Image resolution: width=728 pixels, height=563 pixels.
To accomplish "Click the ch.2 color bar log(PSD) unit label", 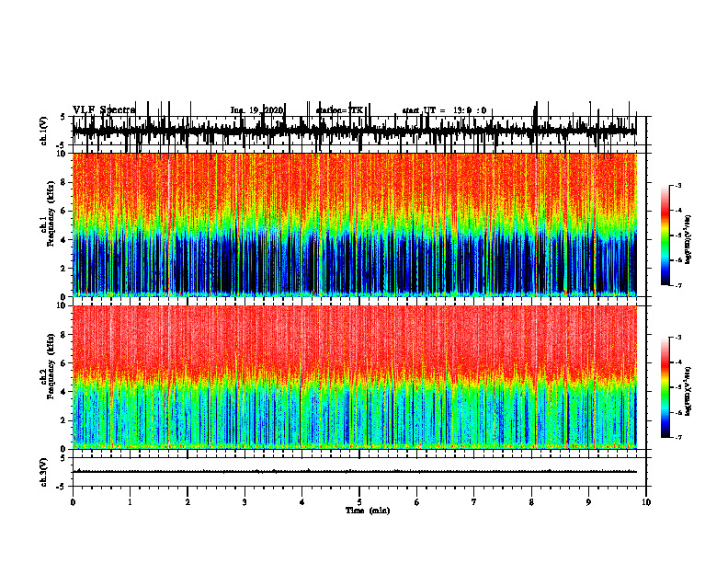I will pyautogui.click(x=688, y=391).
